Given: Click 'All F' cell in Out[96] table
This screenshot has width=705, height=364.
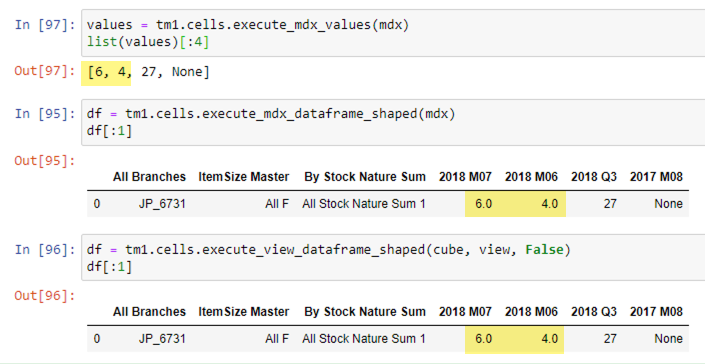Looking at the screenshot, I should click(x=277, y=339).
